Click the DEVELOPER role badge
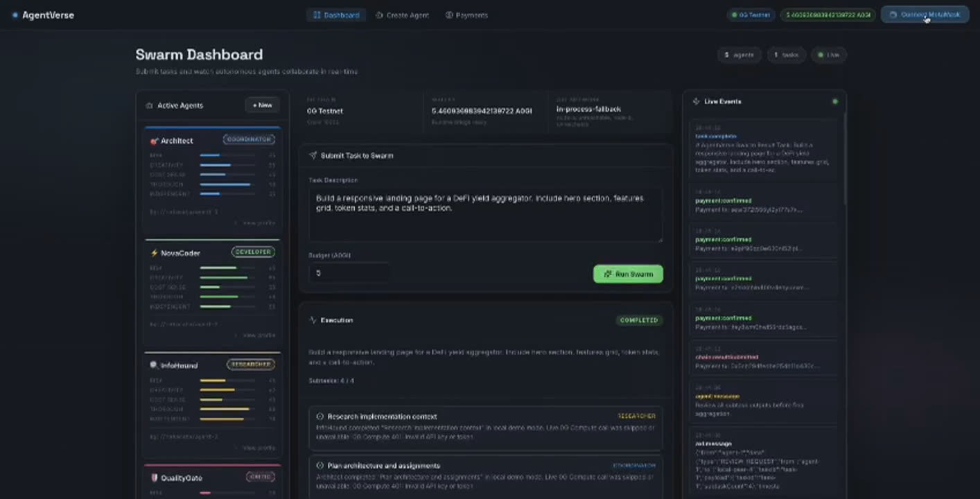The image size is (980, 499). pyautogui.click(x=253, y=252)
